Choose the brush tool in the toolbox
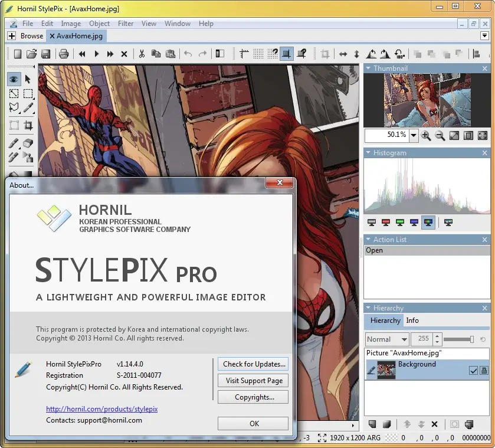The height and width of the screenshot is (448, 495). click(14, 143)
